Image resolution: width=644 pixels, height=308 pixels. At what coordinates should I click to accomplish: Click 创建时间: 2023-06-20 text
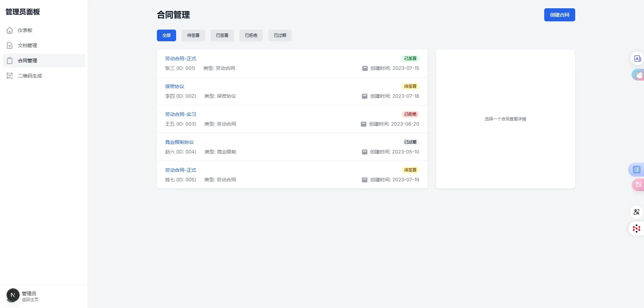pos(394,124)
